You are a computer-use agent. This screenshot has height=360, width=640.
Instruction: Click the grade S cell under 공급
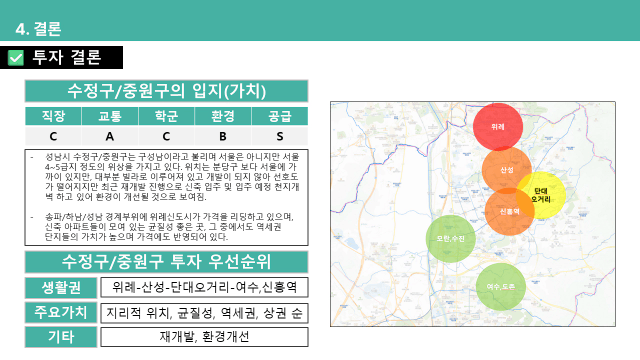(280, 136)
